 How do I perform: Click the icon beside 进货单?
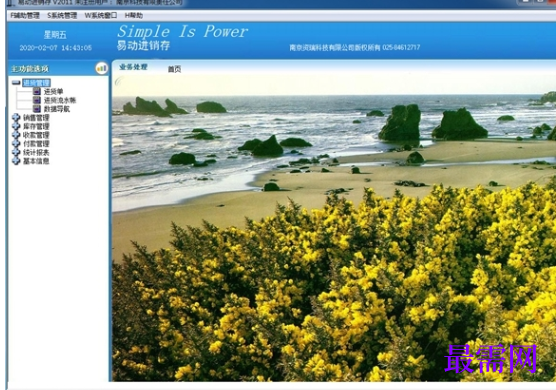(37, 91)
